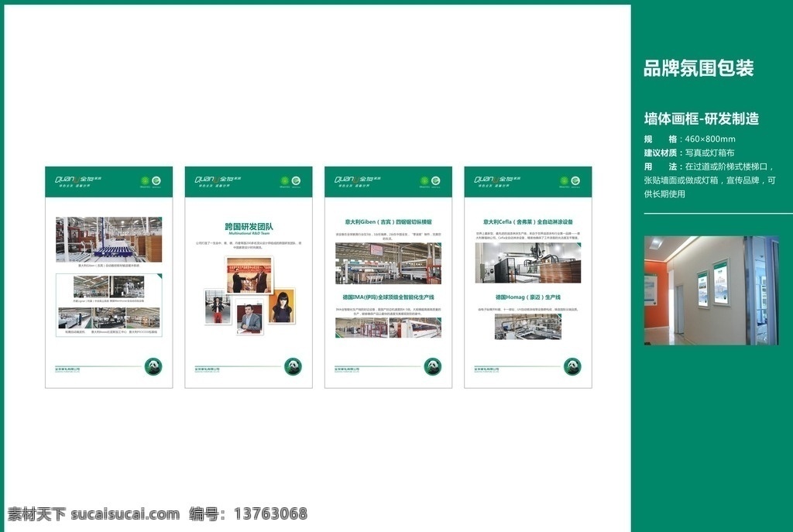This screenshot has height=532, width=793.
Task: Click the poster title 跨国研发团队
Action: [x=249, y=227]
